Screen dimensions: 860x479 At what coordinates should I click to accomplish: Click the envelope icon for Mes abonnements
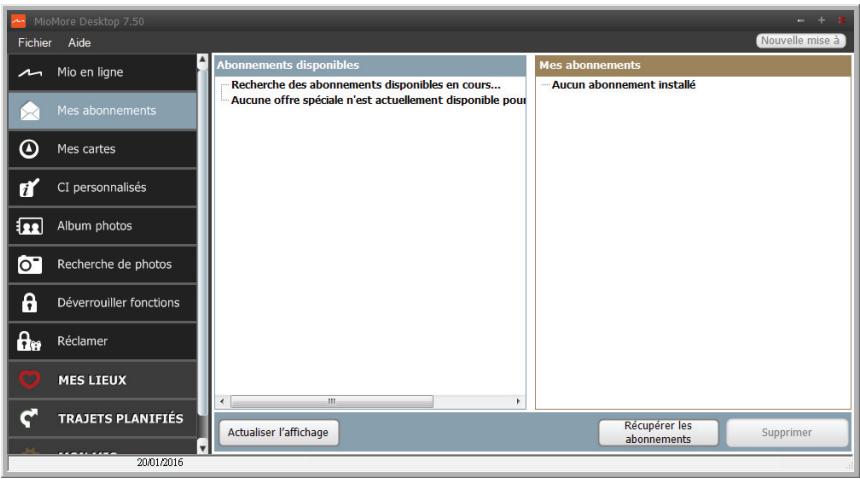point(30,111)
